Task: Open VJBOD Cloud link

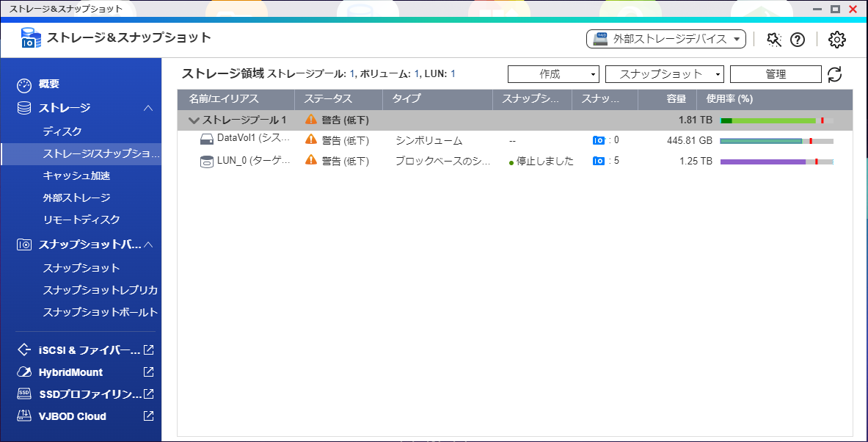Action: click(73, 416)
